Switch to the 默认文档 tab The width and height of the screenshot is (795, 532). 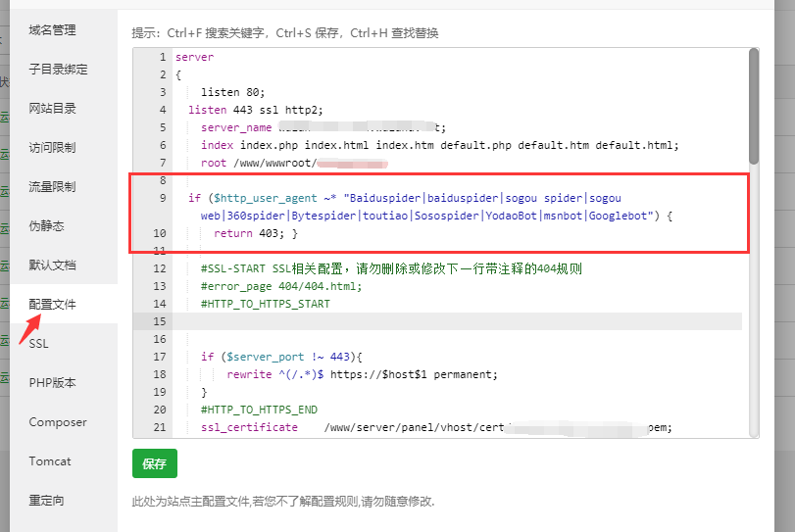click(x=52, y=266)
